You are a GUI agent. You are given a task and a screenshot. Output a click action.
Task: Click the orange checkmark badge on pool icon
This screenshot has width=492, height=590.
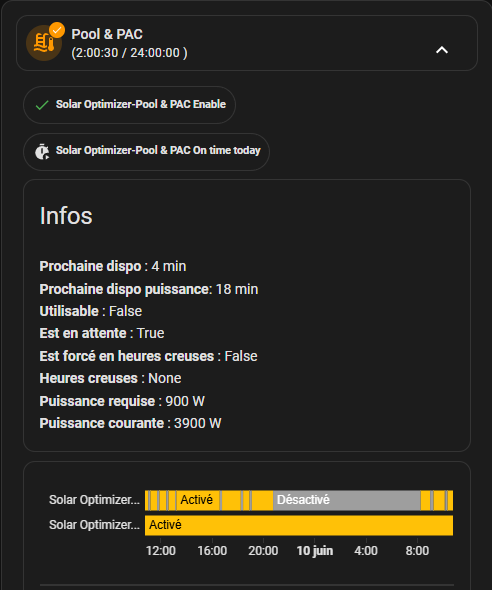coord(57,30)
